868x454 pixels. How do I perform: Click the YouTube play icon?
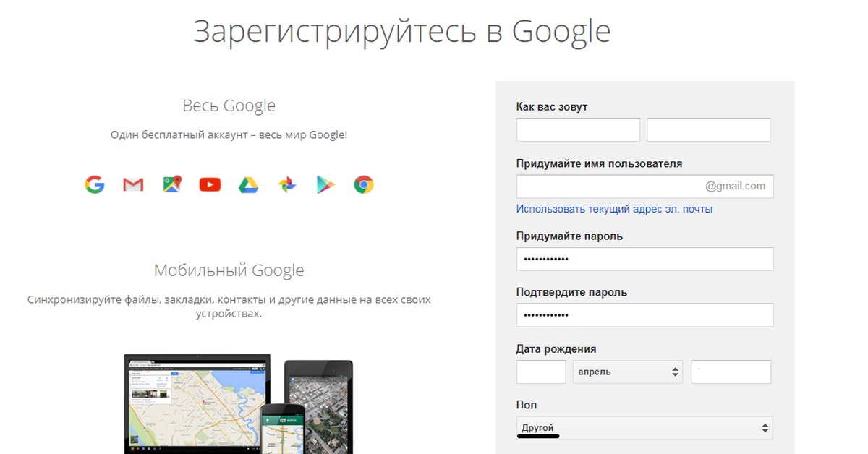[x=210, y=185]
